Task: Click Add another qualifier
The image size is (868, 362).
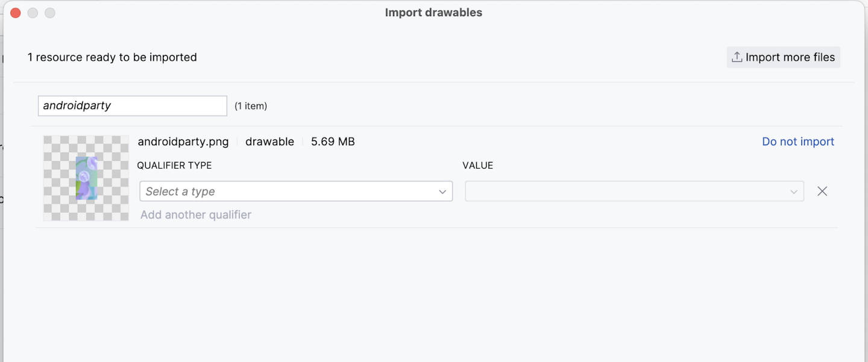Action: point(195,214)
